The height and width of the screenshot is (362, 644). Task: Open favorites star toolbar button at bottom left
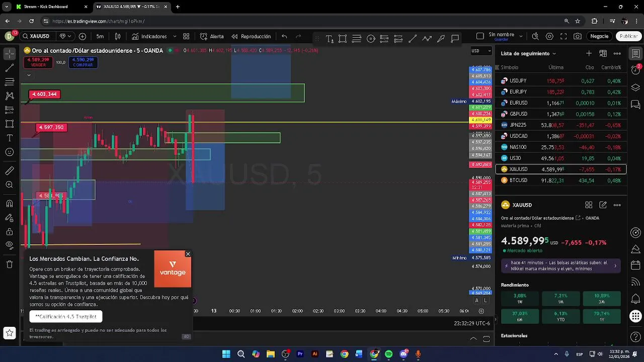pyautogui.click(x=9, y=332)
